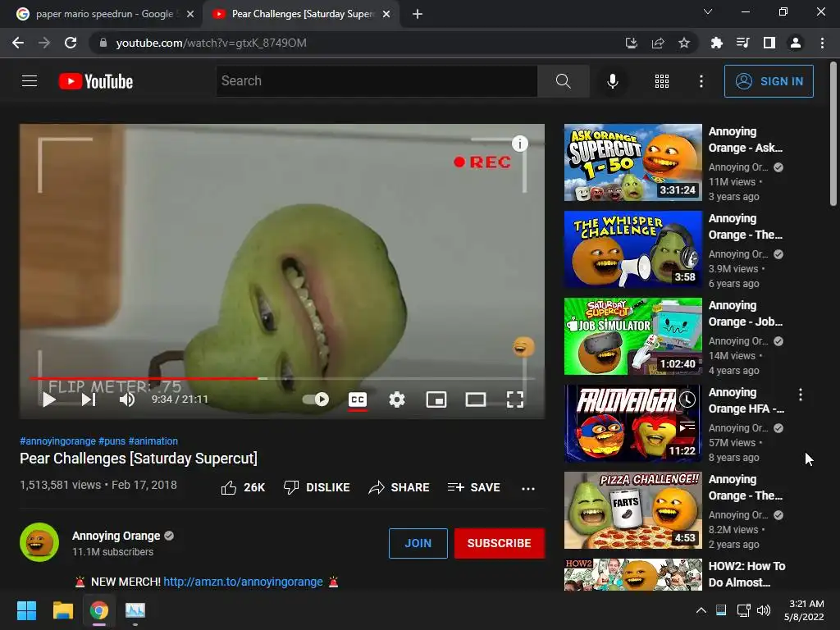The width and height of the screenshot is (840, 630).
Task: Go back to previous page
Action: (18, 43)
